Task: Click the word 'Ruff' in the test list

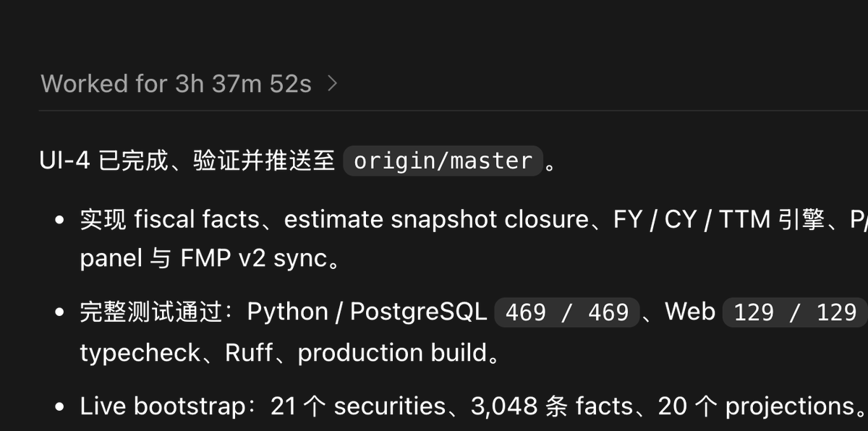Action: pyautogui.click(x=249, y=353)
